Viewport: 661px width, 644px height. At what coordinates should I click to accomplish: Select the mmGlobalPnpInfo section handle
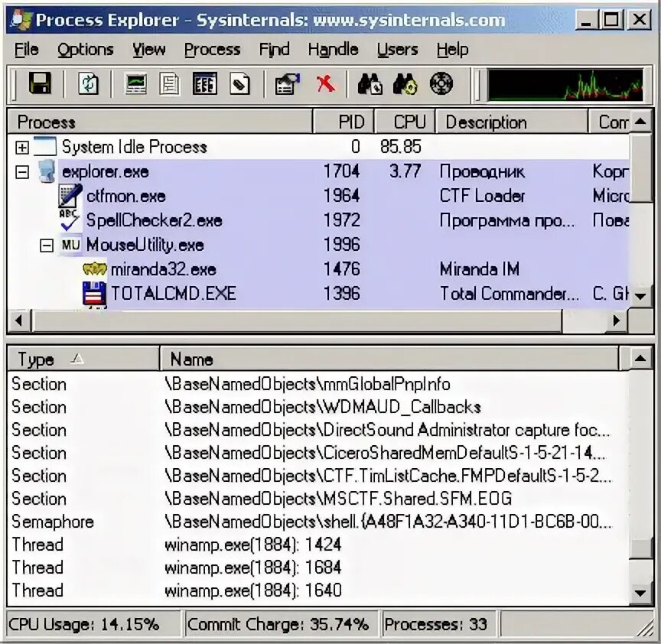(x=319, y=384)
